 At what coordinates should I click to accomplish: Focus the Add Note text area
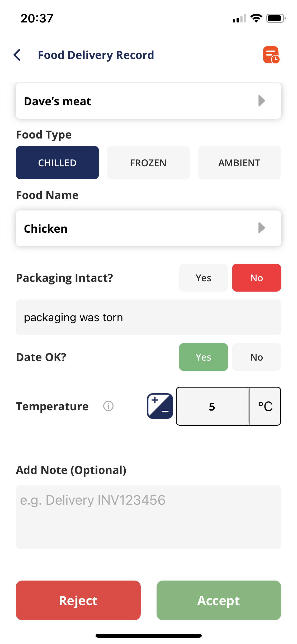(x=148, y=517)
